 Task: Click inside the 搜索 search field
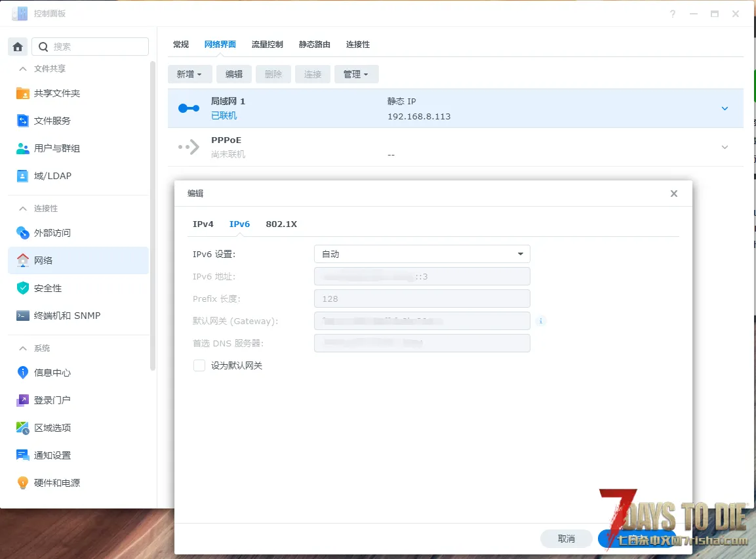coord(90,47)
